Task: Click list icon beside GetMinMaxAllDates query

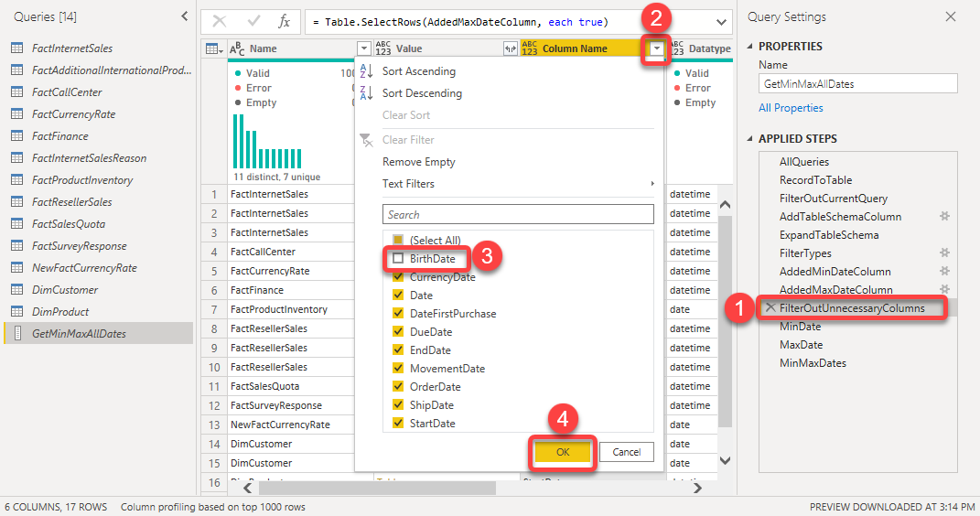Action: 17,334
